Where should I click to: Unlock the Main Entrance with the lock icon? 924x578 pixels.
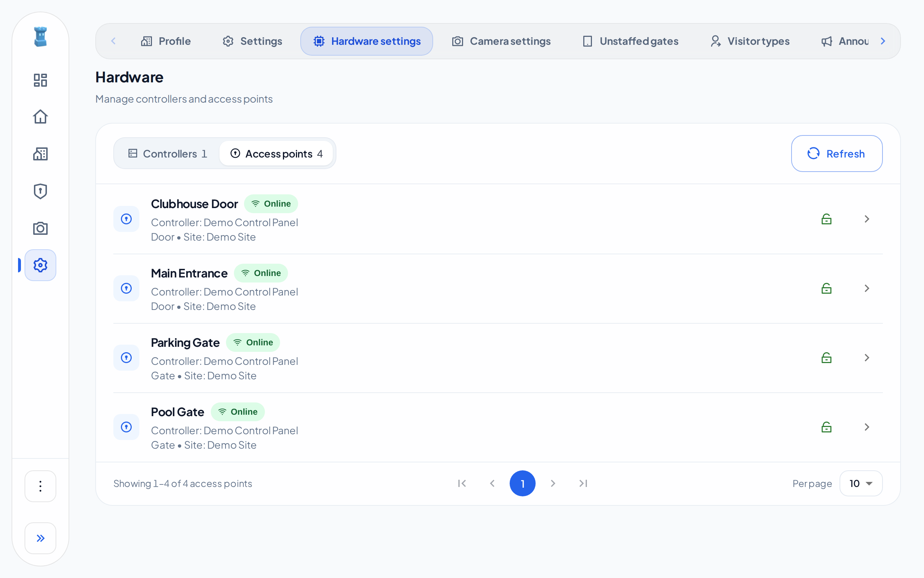coord(827,288)
